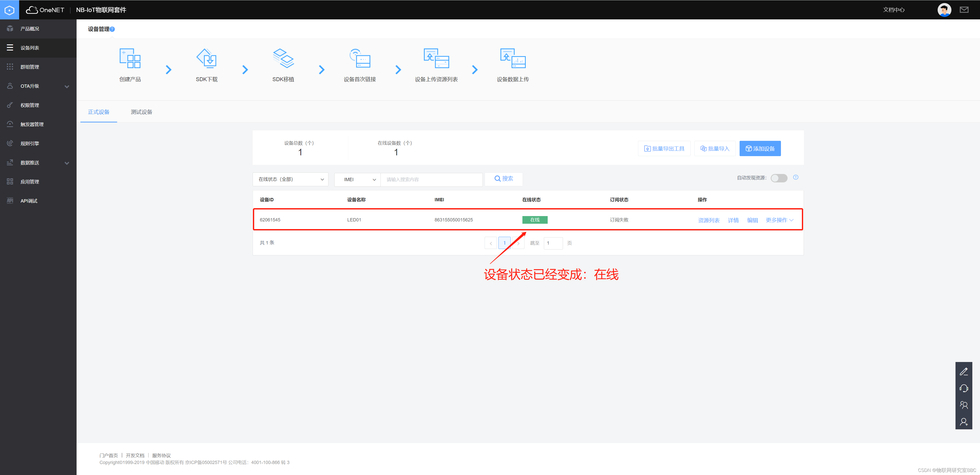Select API调试 in the sidebar
This screenshot has height=475, width=980.
pyautogui.click(x=29, y=201)
